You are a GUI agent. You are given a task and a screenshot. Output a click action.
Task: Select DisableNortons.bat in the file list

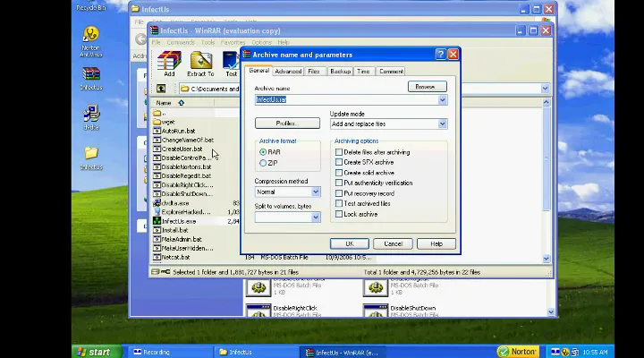(x=186, y=166)
